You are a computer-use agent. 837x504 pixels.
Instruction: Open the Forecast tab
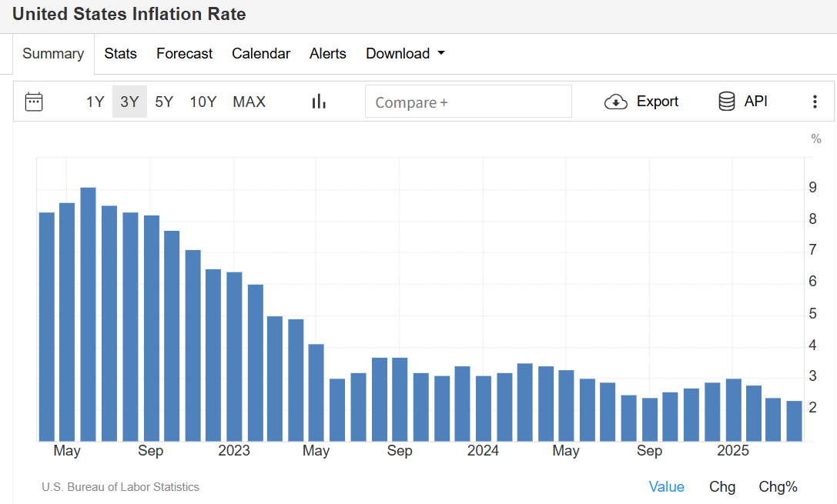184,54
